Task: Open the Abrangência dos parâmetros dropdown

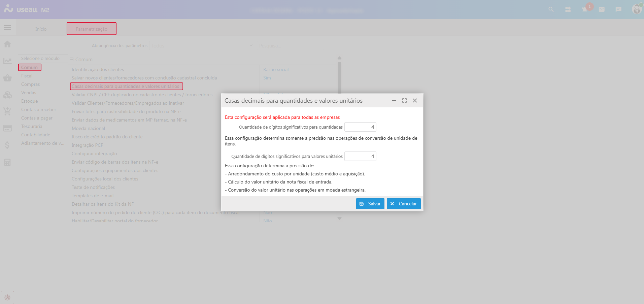Action: pyautogui.click(x=202, y=46)
